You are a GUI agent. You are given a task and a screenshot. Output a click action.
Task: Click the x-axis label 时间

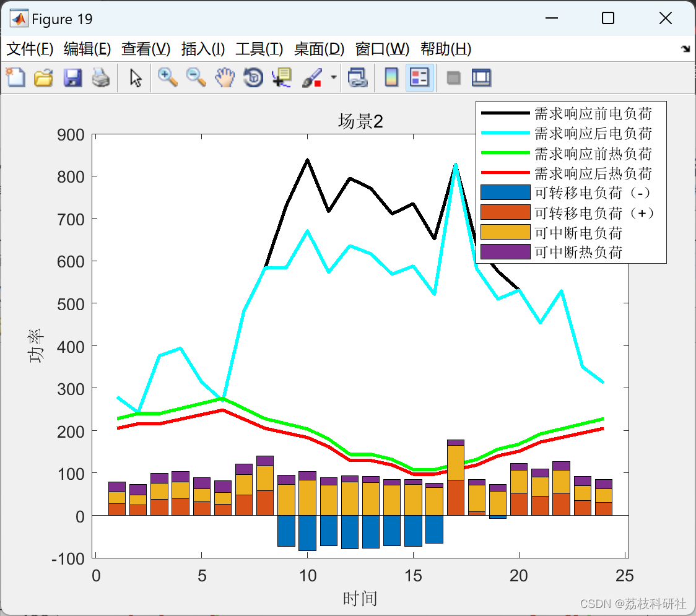(x=360, y=599)
